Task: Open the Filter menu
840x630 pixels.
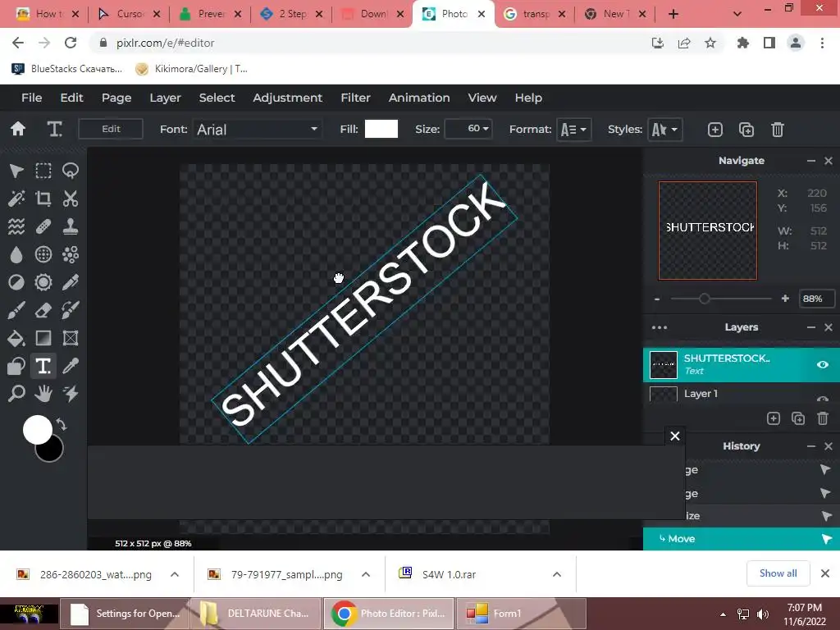Action: tap(356, 98)
